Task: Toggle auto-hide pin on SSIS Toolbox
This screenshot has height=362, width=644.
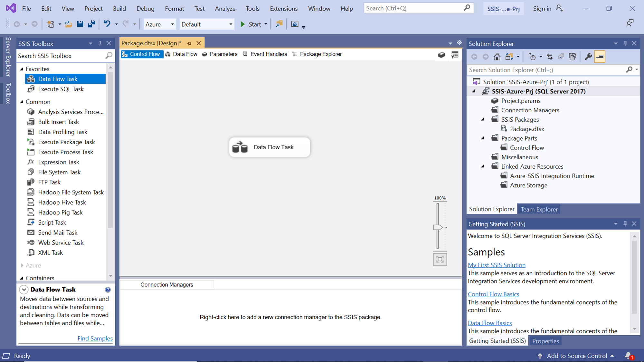Action: [x=100, y=43]
